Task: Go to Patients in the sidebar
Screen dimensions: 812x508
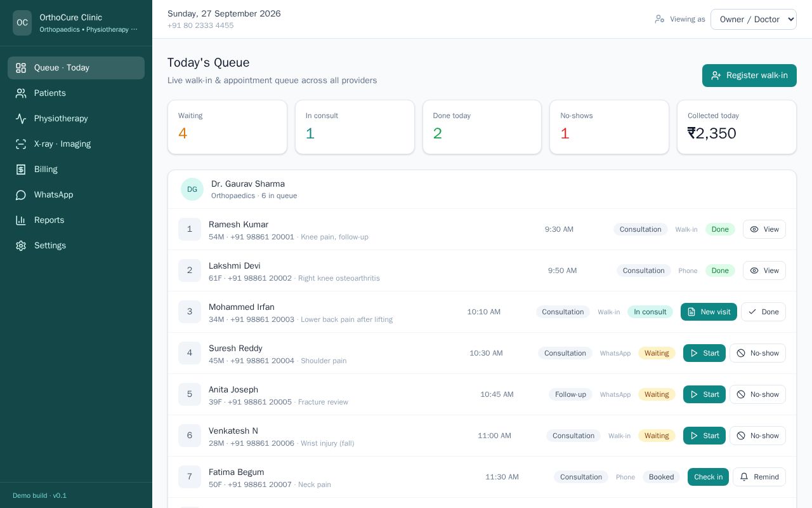Action: 76,93
